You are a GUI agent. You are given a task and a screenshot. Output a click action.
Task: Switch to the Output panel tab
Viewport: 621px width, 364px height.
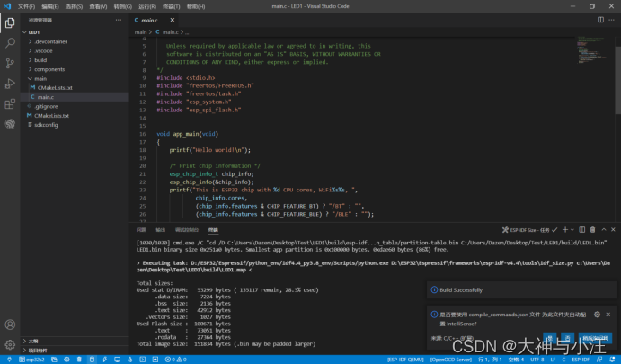coord(160,230)
